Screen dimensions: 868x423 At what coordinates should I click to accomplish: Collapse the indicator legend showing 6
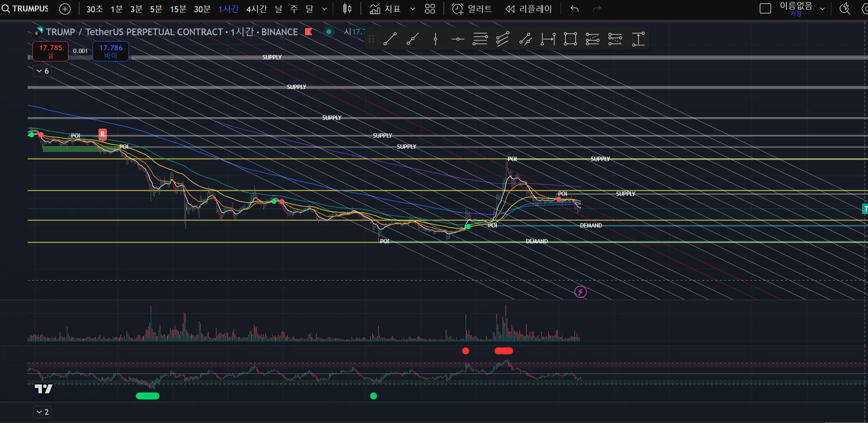42,71
